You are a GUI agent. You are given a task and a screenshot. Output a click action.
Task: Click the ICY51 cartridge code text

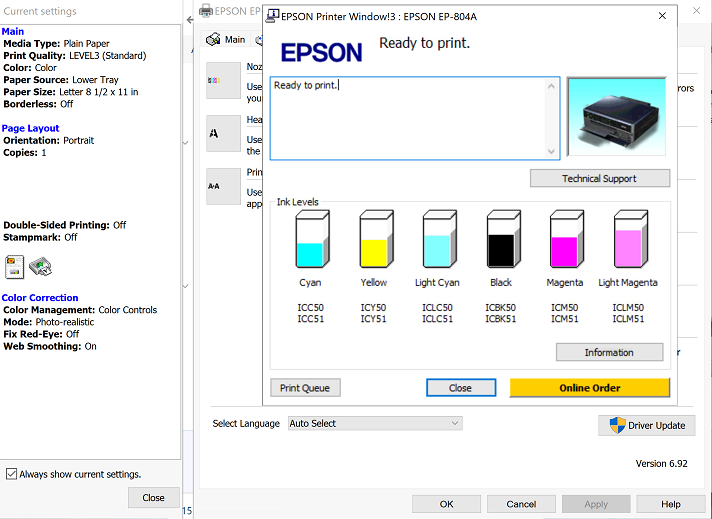click(373, 319)
